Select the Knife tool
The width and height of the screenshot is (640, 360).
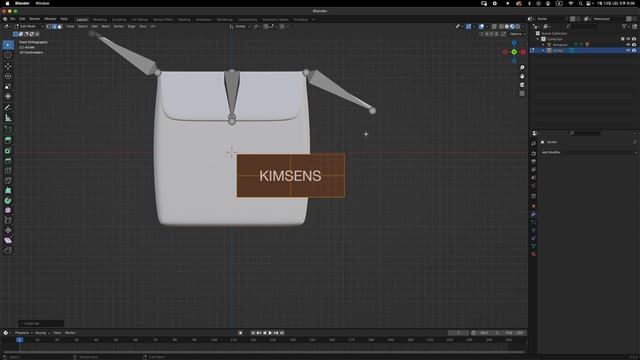tap(8, 180)
